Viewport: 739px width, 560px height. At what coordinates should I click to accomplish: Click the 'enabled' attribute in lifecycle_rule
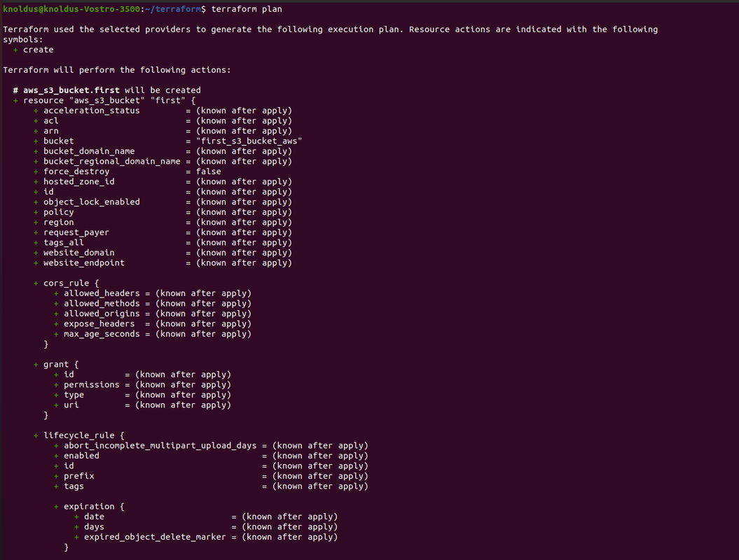click(81, 456)
